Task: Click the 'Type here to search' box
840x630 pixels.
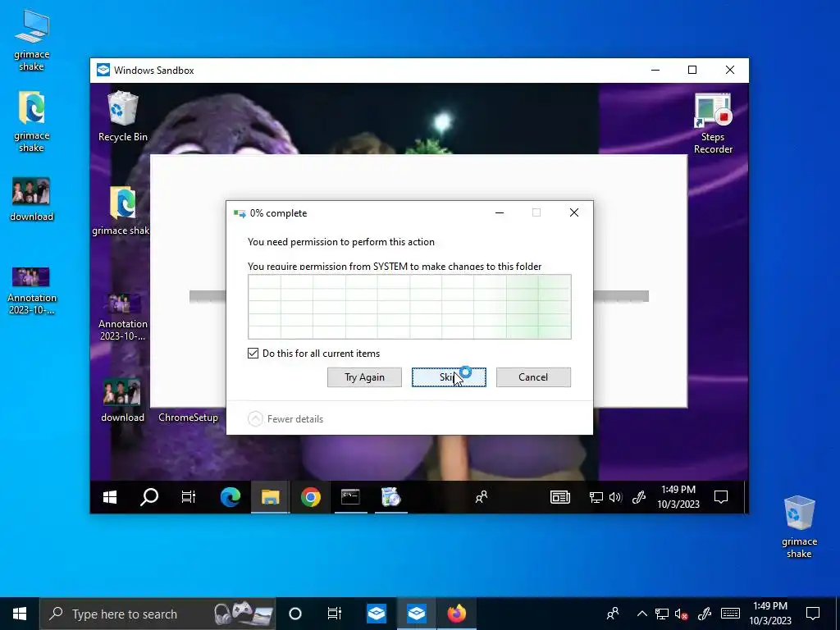Action: 157,614
